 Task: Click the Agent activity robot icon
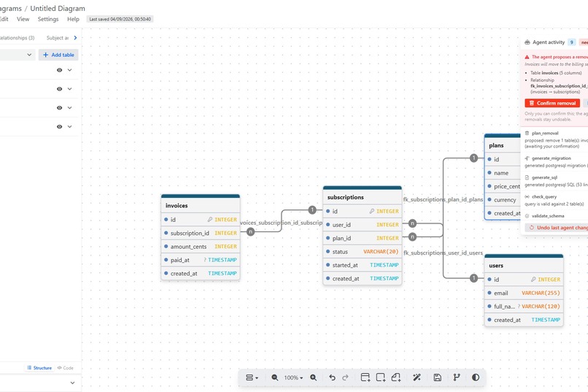click(527, 42)
